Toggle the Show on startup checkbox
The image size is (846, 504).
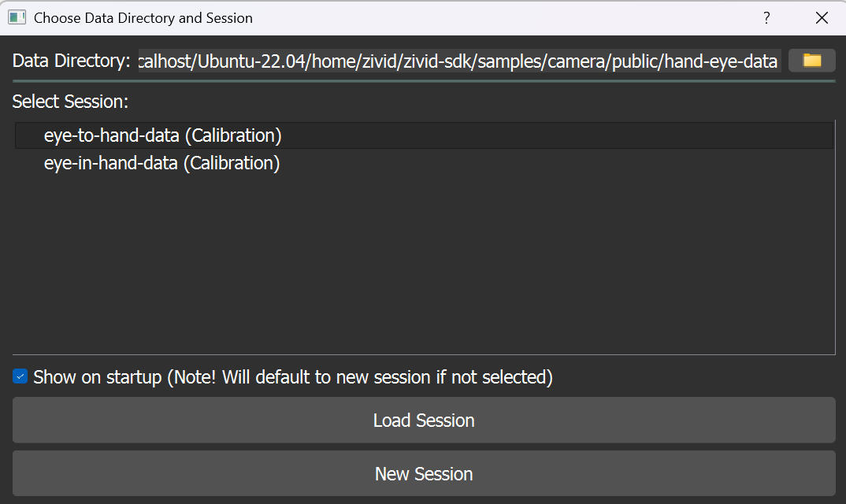[x=20, y=377]
